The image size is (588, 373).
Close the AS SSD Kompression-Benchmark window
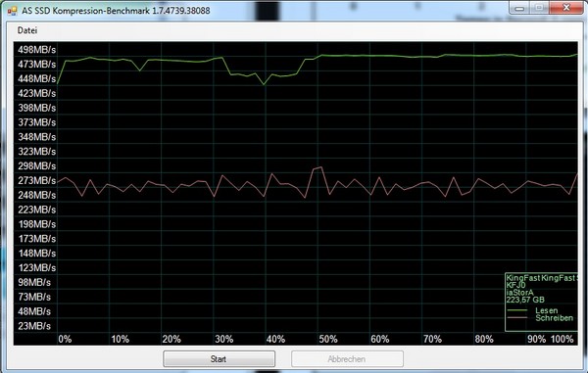(x=566, y=8)
